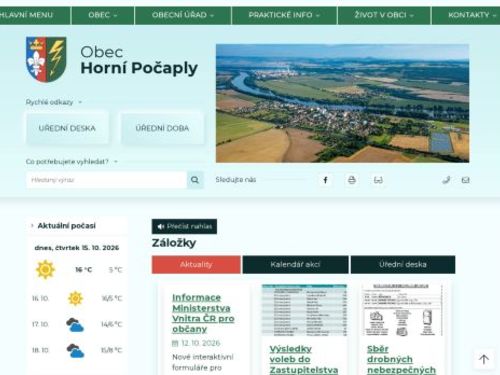
Task: Click the hazardous waste collection flyer thumbnail
Action: (x=402, y=310)
